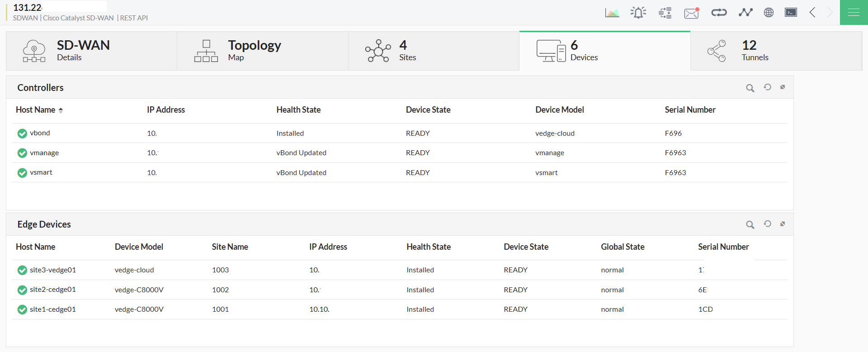The image size is (868, 352).
Task: Open the site3-vedge01 device link
Action: pos(53,270)
